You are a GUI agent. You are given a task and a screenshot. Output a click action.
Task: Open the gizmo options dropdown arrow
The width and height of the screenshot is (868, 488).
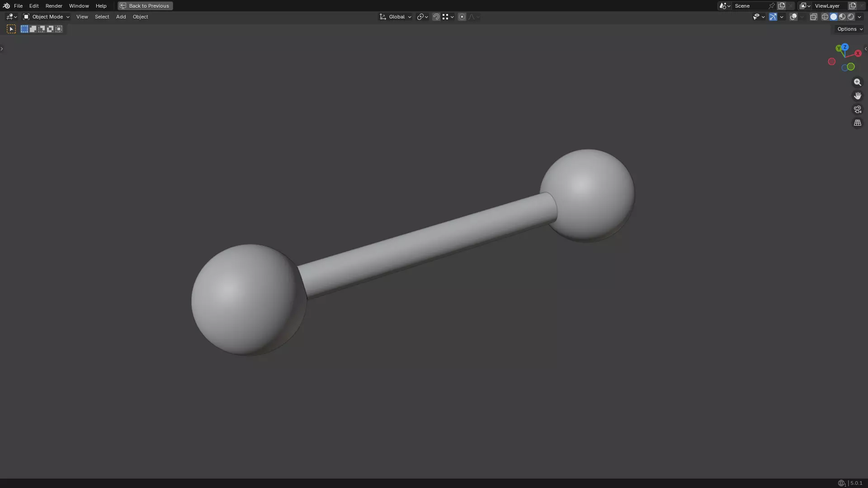pyautogui.click(x=782, y=17)
